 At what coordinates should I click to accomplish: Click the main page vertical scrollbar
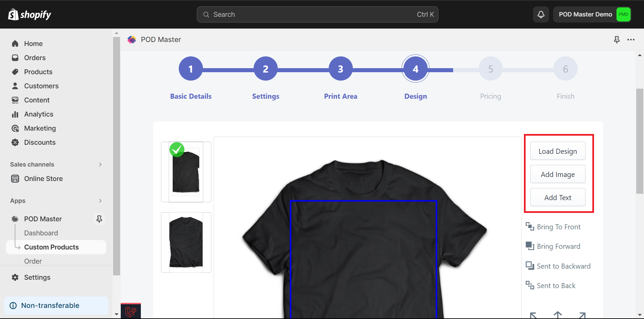[640, 141]
